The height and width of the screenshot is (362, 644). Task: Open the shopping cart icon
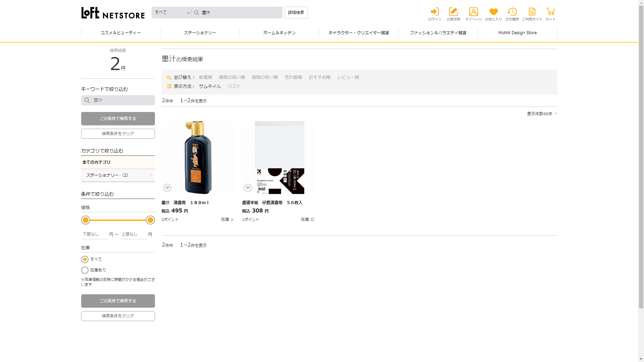(x=550, y=12)
